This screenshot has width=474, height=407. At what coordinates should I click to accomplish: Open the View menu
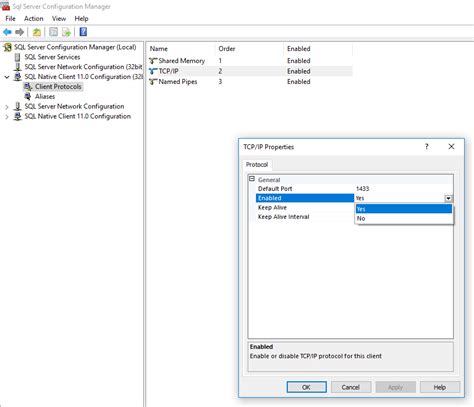[x=59, y=19]
